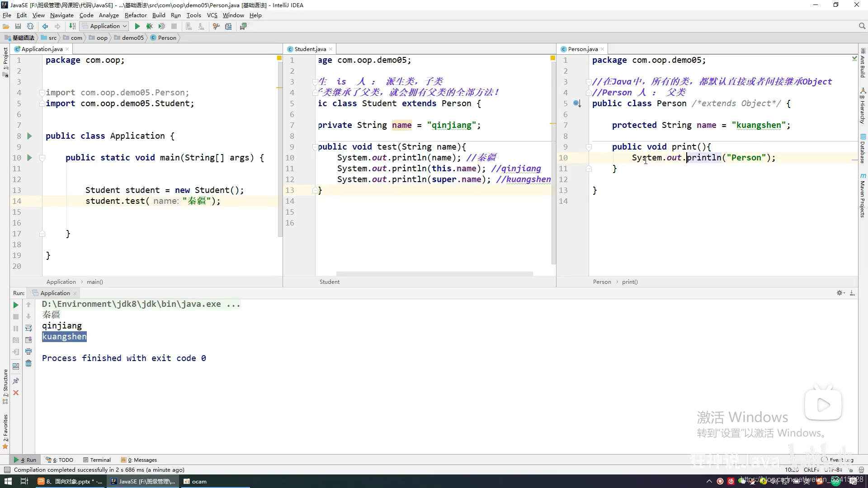Select the Person.java tab

pyautogui.click(x=582, y=49)
